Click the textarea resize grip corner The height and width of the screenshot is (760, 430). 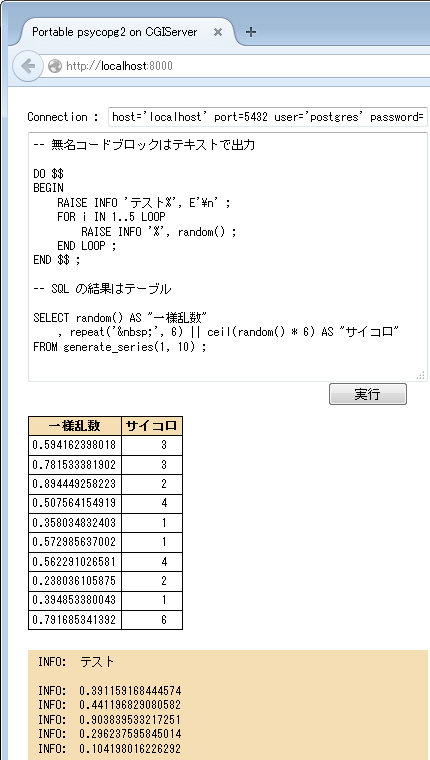(421, 375)
